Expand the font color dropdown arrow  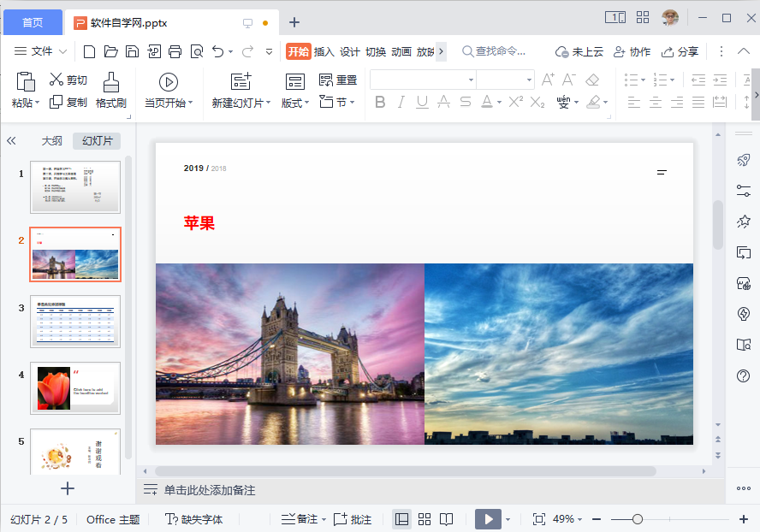[499, 103]
